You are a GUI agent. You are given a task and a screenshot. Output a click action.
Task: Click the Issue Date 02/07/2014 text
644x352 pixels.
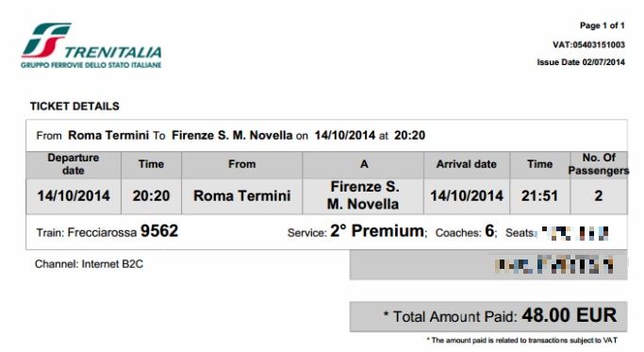coord(581,62)
